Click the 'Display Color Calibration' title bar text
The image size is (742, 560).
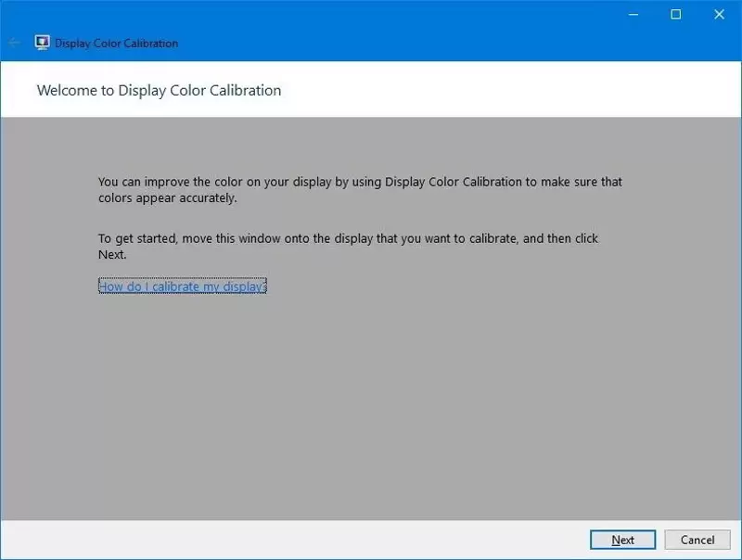pos(117,44)
